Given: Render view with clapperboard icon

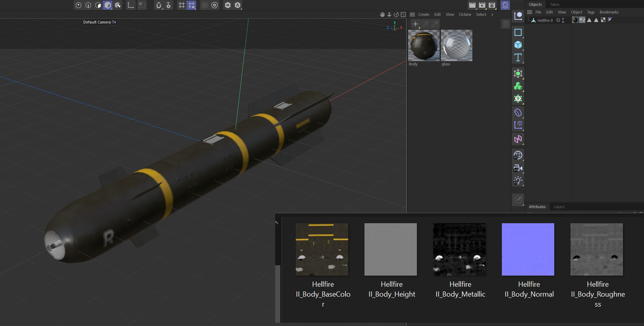Looking at the screenshot, I should pos(472,5).
